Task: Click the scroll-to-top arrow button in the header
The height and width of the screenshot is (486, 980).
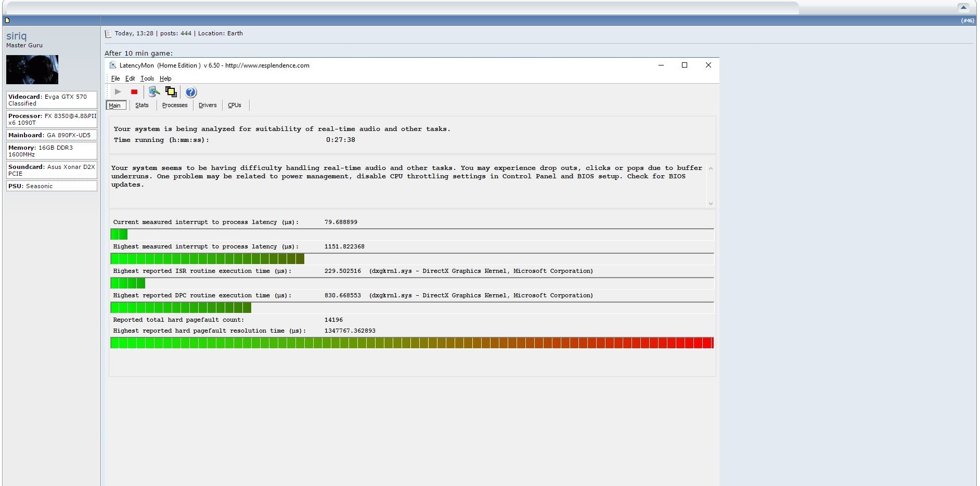Action: click(963, 7)
